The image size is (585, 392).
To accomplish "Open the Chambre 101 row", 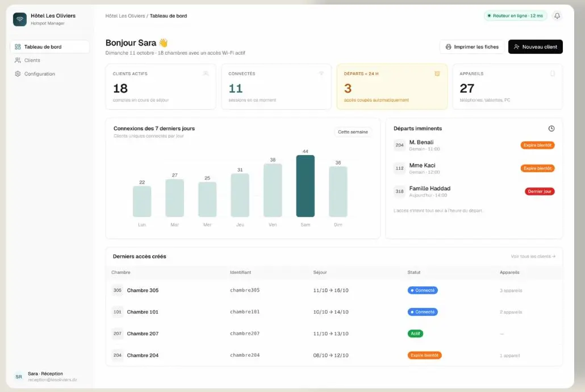I will pos(334,312).
